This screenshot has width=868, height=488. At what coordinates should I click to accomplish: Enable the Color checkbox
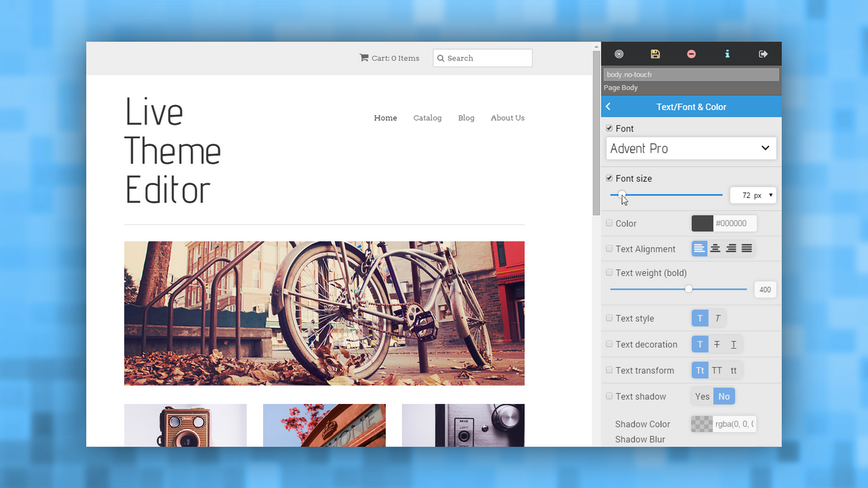point(609,223)
